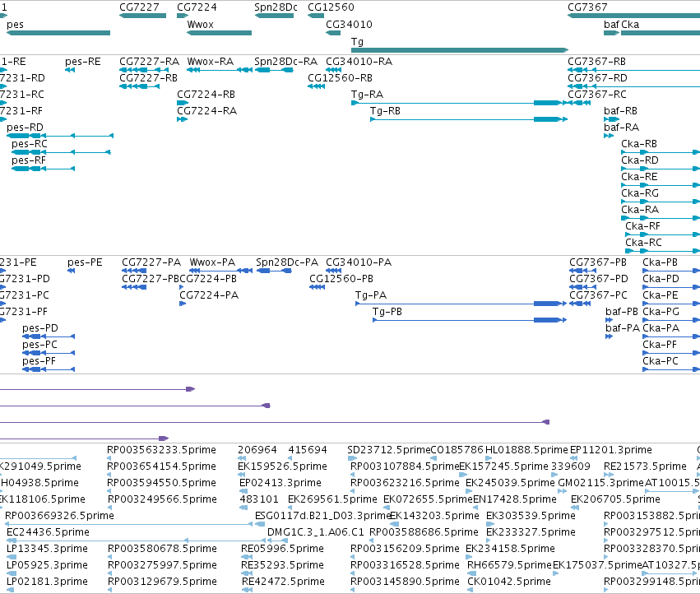This screenshot has width=700, height=594.
Task: Click the pes-RD transcript
Action: coord(60,136)
